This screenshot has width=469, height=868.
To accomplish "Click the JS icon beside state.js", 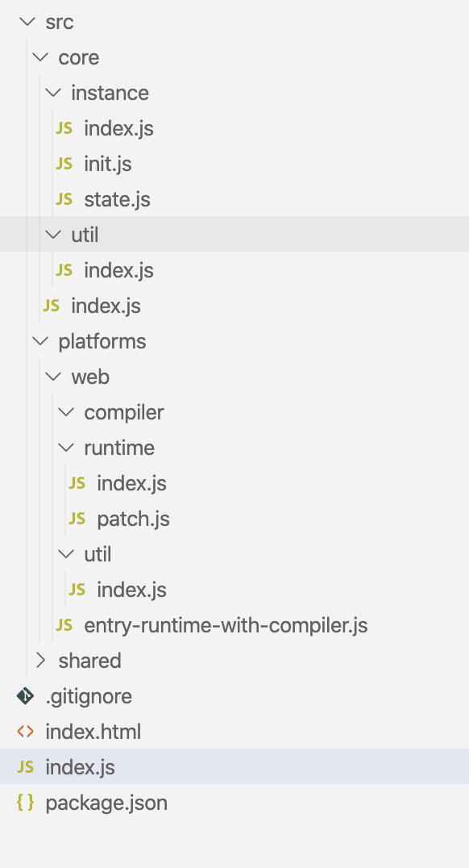I will [x=64, y=198].
